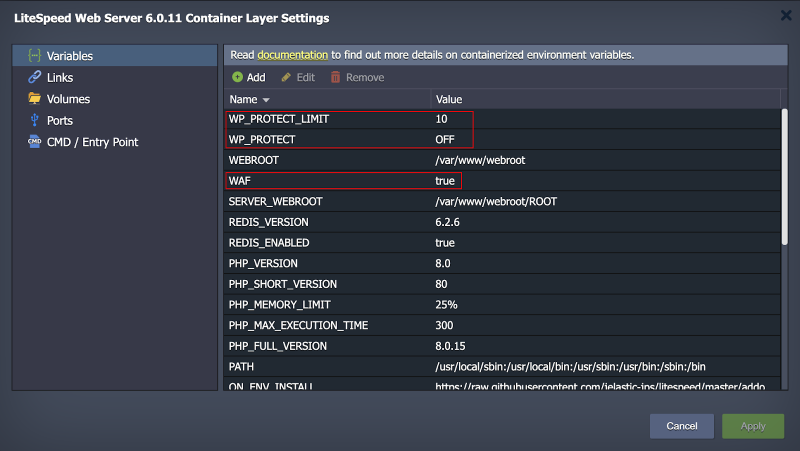Image resolution: width=800 pixels, height=451 pixels.
Task: Click the Volumes folder icon
Action: (x=34, y=98)
